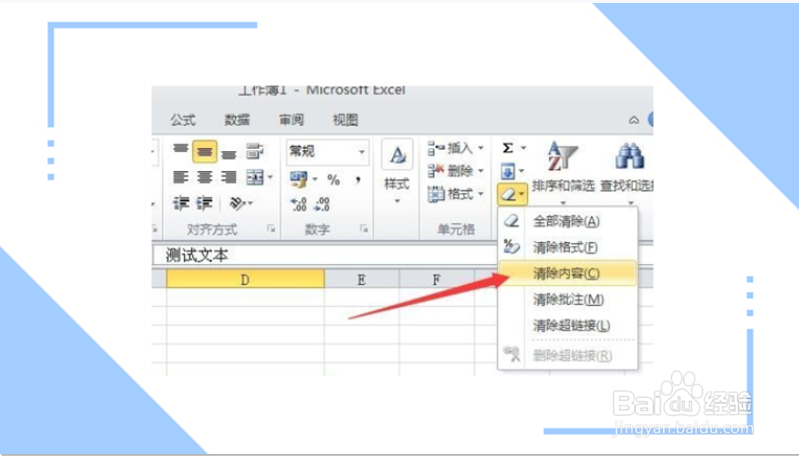Click the Merge and Center icon
This screenshot has height=456, width=799.
(x=255, y=177)
